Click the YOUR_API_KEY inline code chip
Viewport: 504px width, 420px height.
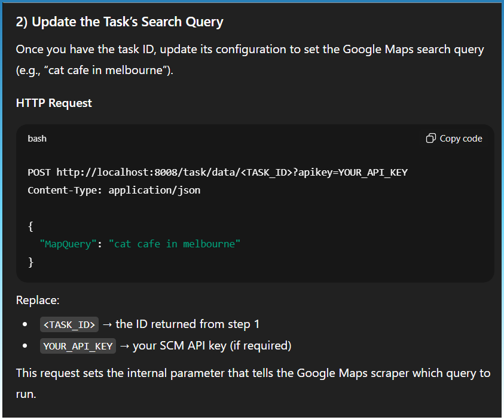click(78, 346)
